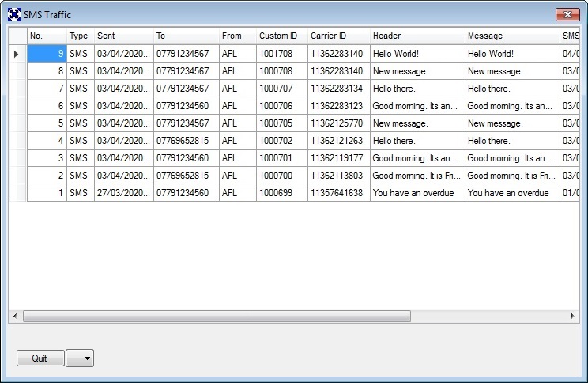The height and width of the screenshot is (383, 588).
Task: Click Header cell 'Hello World!'
Action: (x=417, y=54)
